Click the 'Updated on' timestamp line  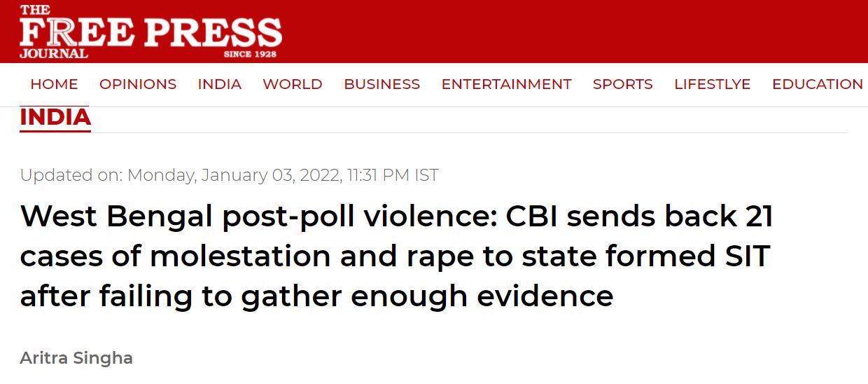point(229,174)
